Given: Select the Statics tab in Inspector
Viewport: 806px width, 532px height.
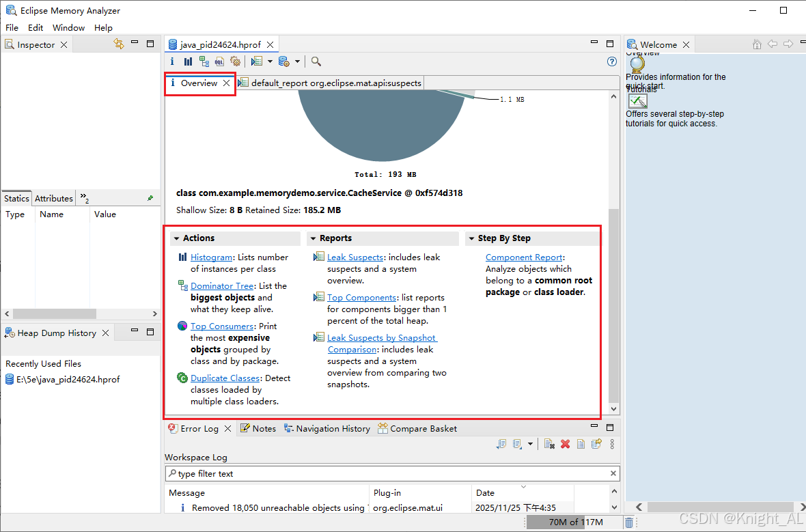Looking at the screenshot, I should 16,199.
